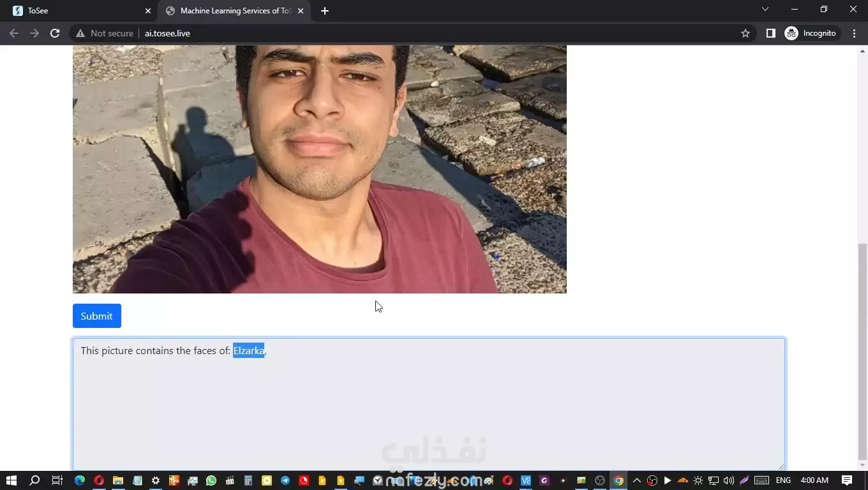868x490 pixels.
Task: Open the Notepad taskbar icon
Action: (137, 480)
